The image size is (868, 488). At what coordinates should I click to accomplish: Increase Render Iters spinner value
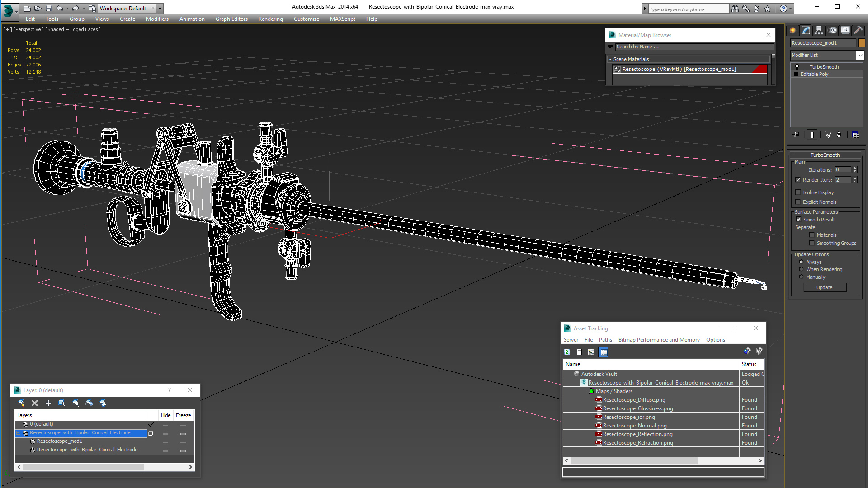click(x=854, y=178)
